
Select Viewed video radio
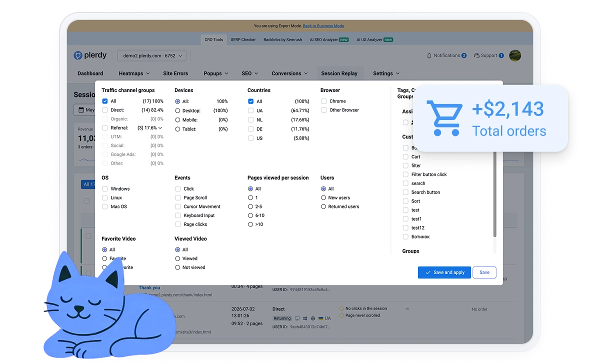177,258
